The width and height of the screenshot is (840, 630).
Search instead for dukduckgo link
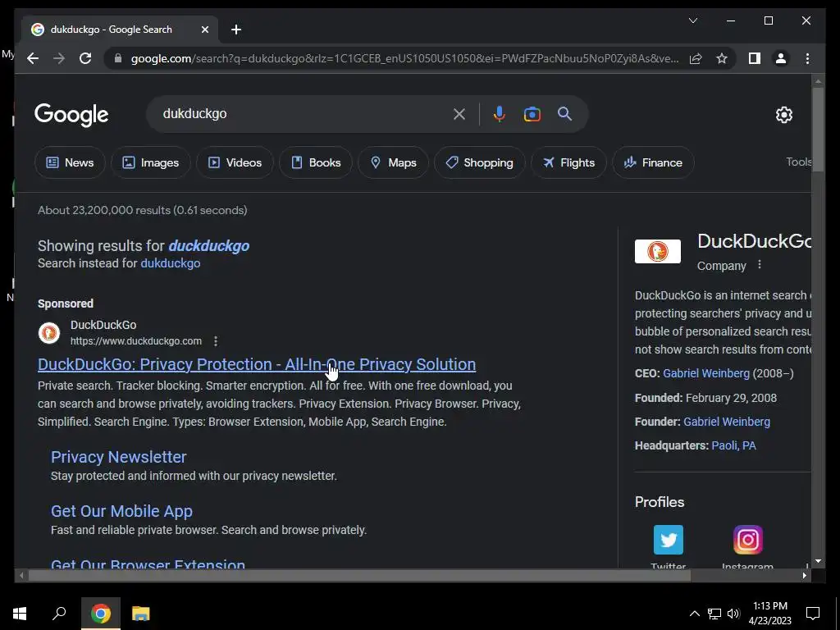(x=171, y=263)
